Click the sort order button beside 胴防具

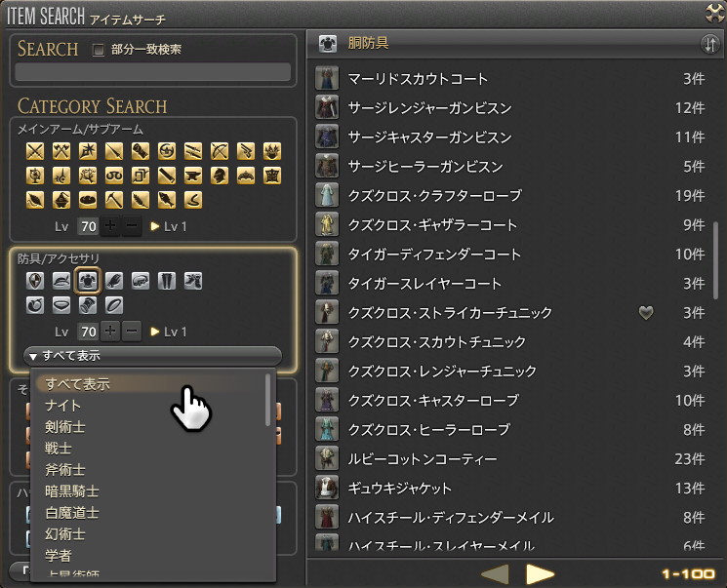pos(709,45)
